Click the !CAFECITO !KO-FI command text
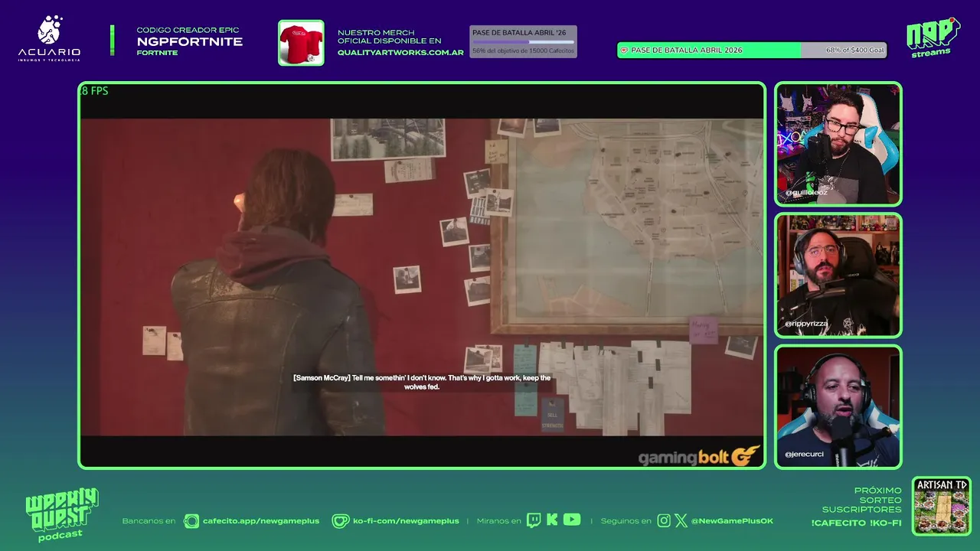The width and height of the screenshot is (980, 551). tap(856, 523)
